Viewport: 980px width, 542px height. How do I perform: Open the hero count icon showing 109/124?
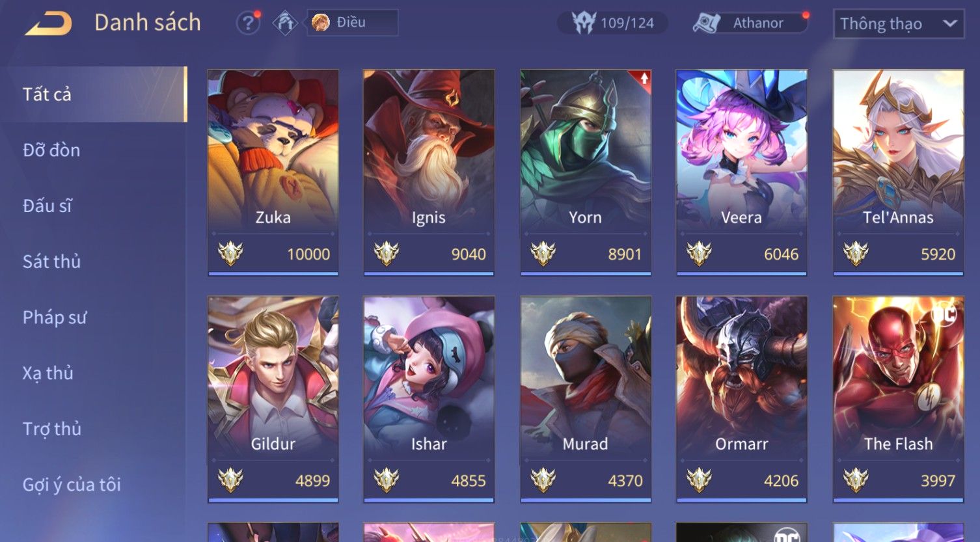(584, 23)
